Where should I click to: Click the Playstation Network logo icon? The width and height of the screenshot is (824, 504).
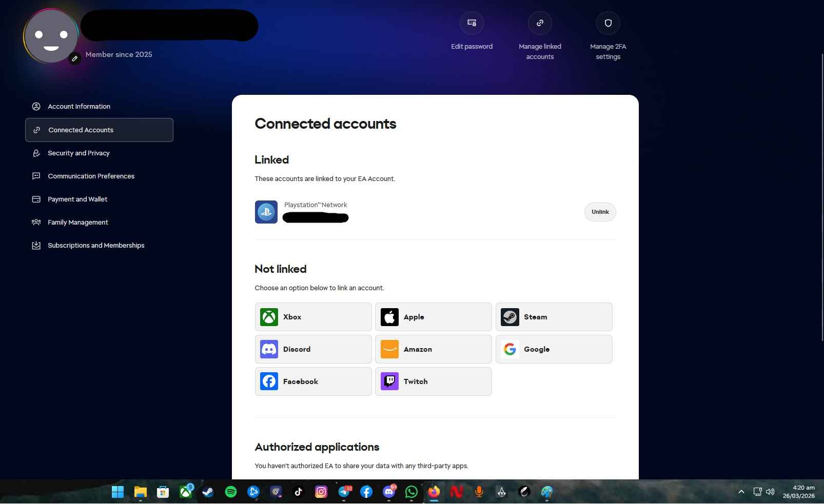click(x=266, y=212)
